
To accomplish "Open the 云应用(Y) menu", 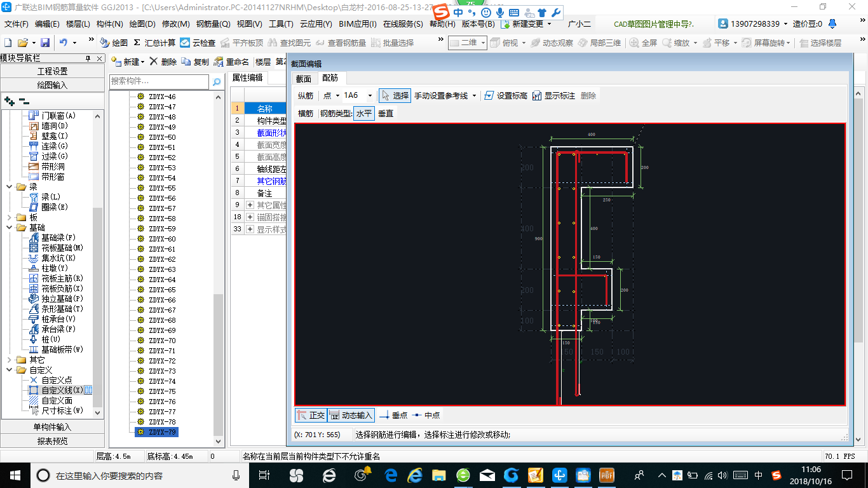I will 316,24.
